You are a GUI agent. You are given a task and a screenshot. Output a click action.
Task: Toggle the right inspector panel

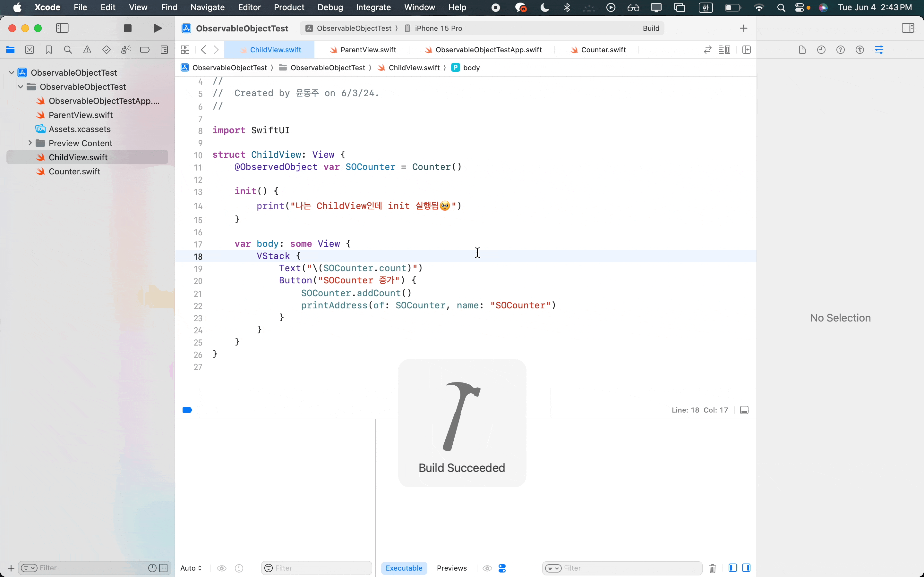tap(908, 28)
